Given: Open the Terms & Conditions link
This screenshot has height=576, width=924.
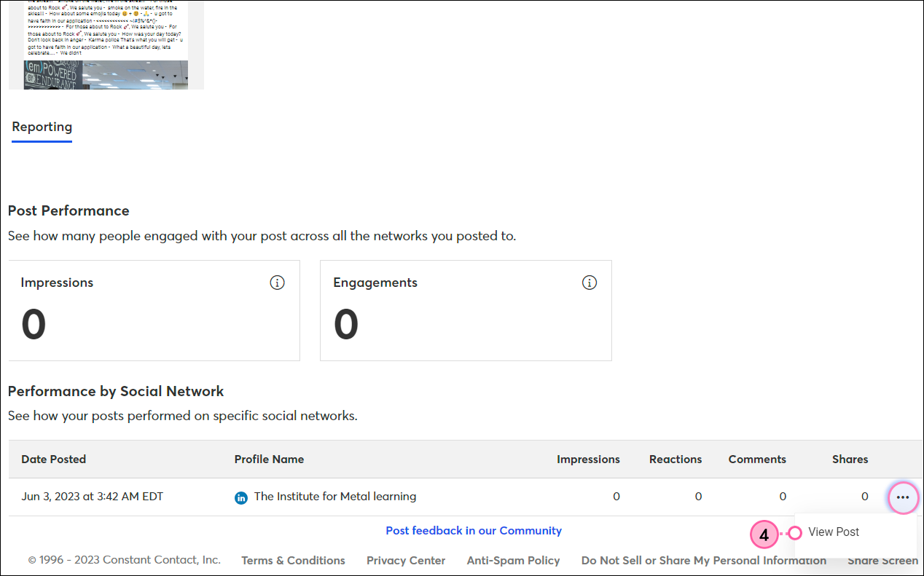Looking at the screenshot, I should (293, 561).
